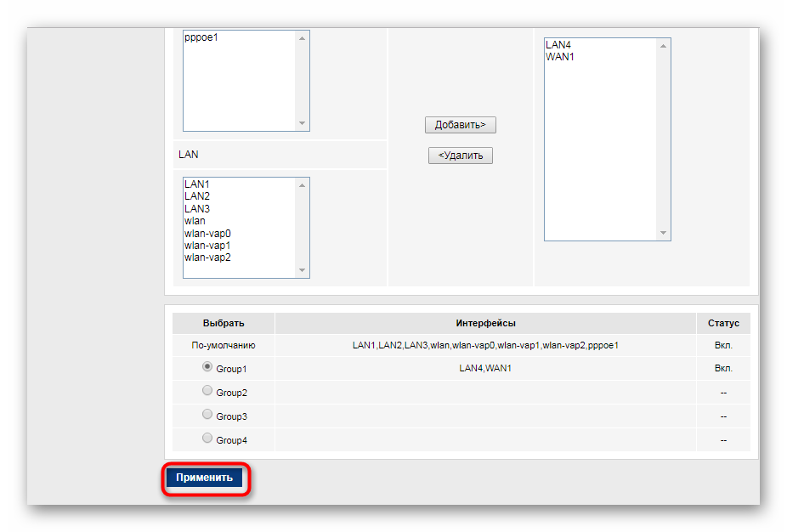Screen dimensions: 787x532
Task: Click scroll-up arrow of LAN list
Action: pos(303,186)
